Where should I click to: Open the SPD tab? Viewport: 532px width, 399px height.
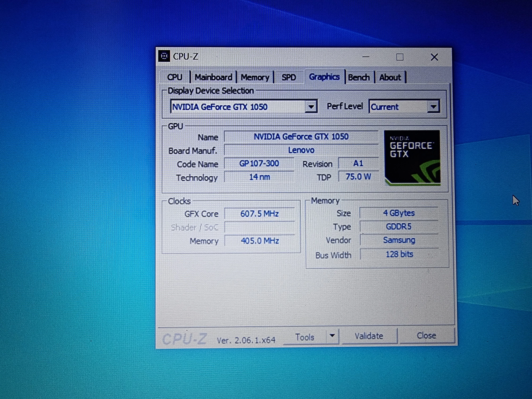(x=289, y=77)
